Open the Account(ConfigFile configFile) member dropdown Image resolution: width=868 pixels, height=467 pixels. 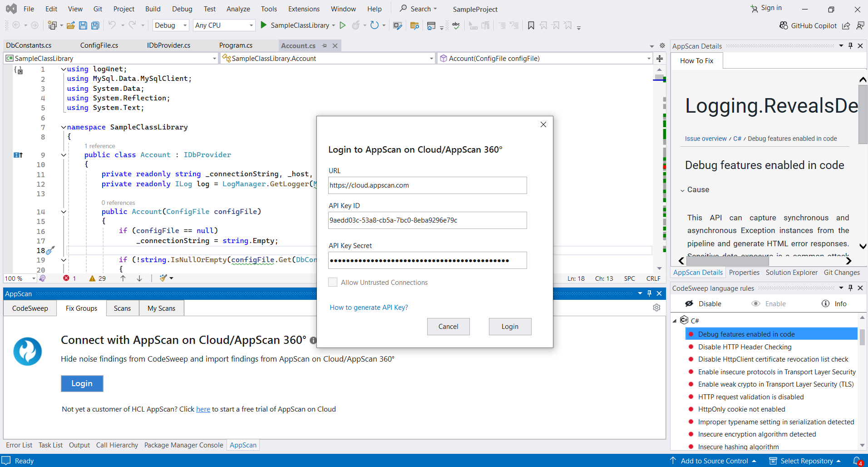(545, 58)
